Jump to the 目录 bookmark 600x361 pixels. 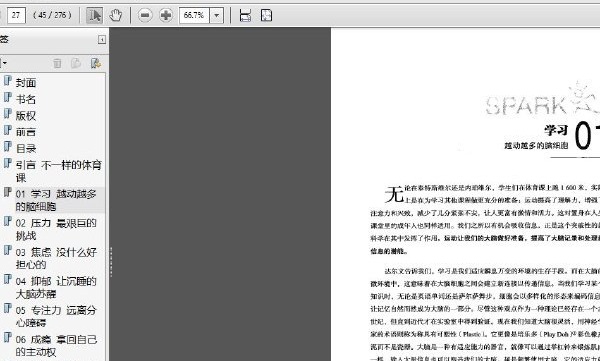coord(26,149)
